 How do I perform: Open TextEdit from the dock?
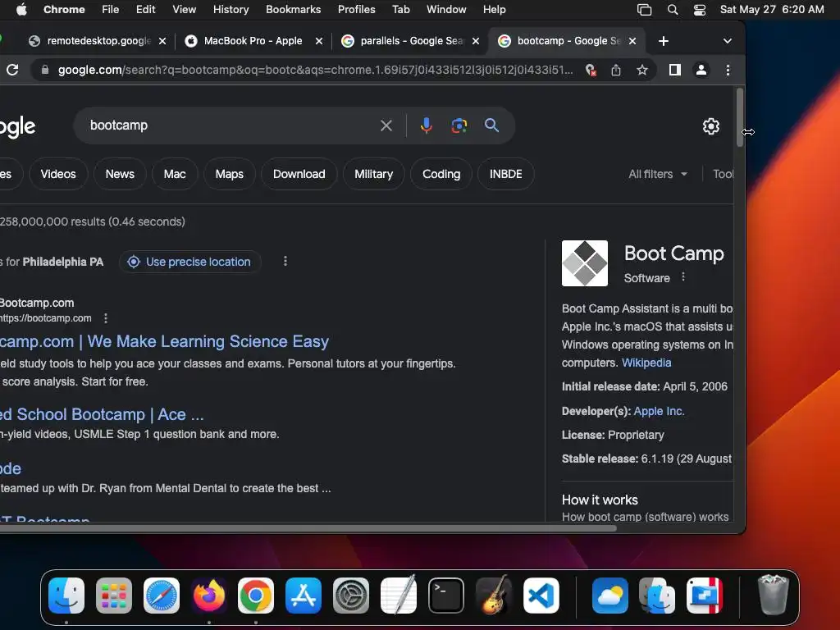tap(399, 596)
